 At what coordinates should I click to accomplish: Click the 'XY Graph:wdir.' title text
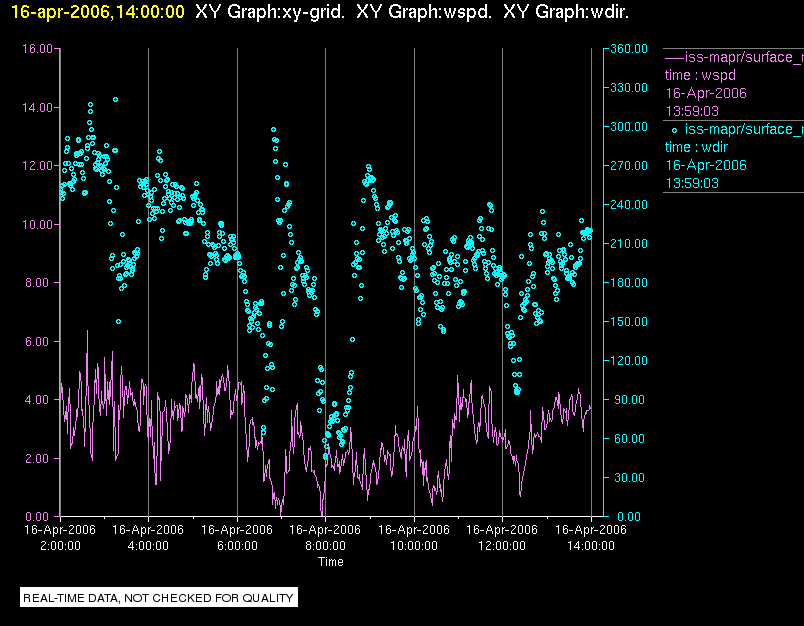tap(566, 11)
